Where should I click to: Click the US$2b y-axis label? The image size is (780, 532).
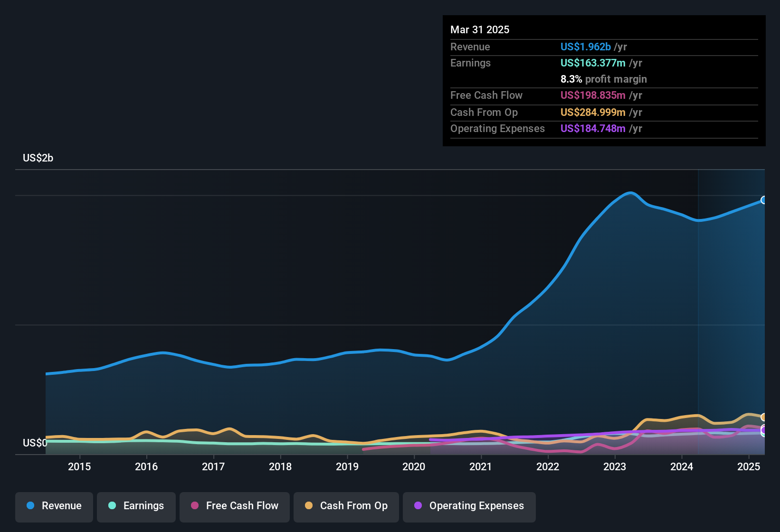(x=38, y=158)
